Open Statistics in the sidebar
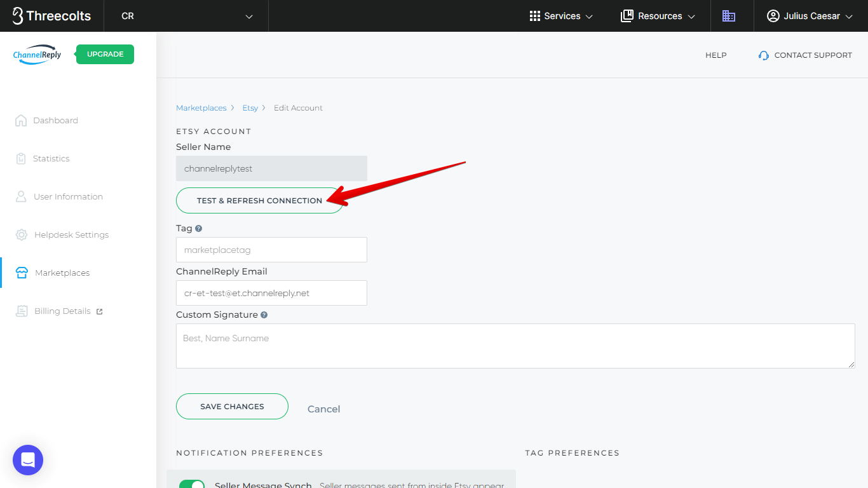The width and height of the screenshot is (868, 488). pyautogui.click(x=51, y=158)
